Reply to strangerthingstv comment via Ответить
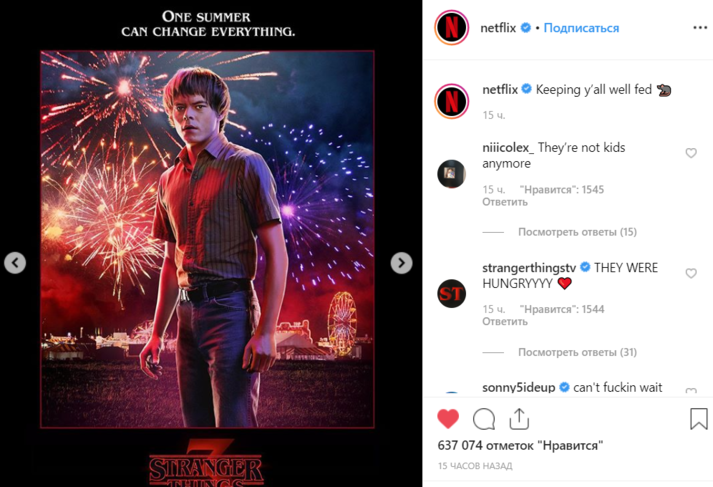Viewport: 713px width, 487px height. pyautogui.click(x=504, y=322)
